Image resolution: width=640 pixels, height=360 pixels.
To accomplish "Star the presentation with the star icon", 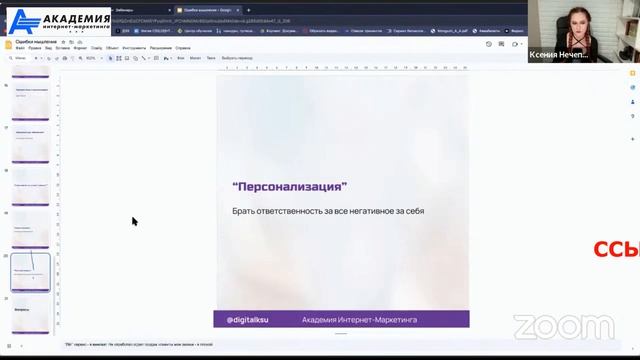I will coord(63,42).
